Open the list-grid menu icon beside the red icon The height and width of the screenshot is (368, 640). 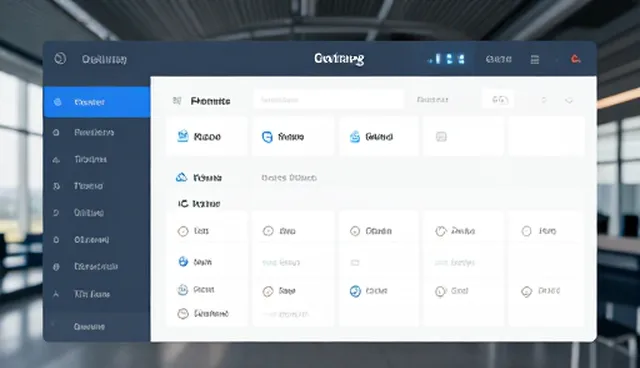[535, 60]
